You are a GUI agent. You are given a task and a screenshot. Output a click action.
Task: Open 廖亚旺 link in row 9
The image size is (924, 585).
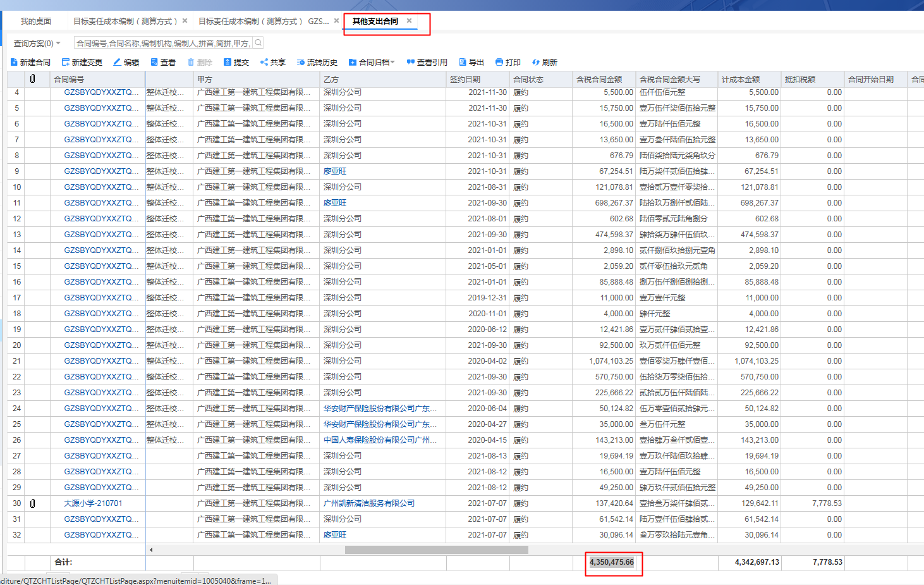(x=335, y=171)
